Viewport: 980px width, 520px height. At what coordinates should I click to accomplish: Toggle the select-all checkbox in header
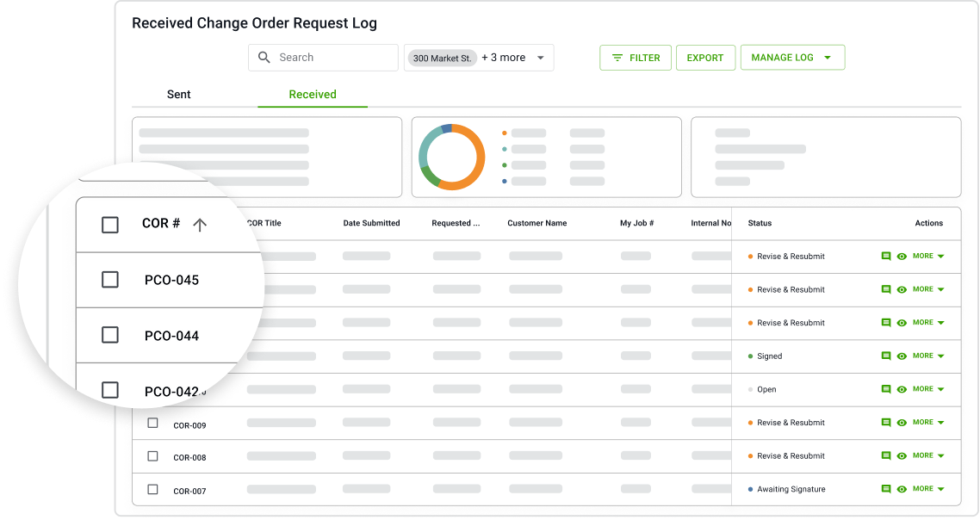pos(110,225)
